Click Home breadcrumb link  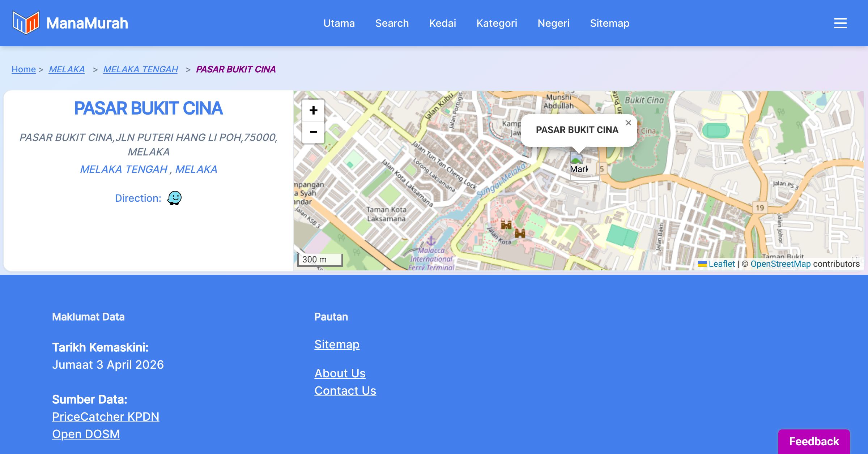click(x=24, y=69)
